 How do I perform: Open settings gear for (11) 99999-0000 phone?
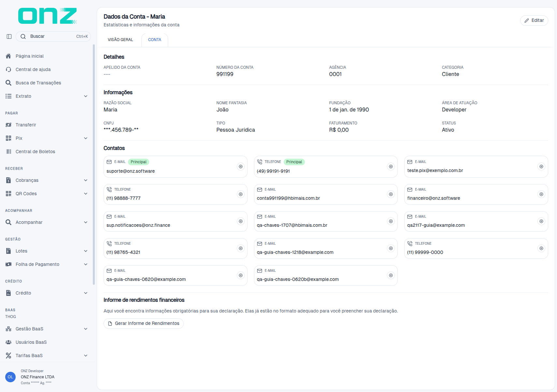tap(541, 248)
